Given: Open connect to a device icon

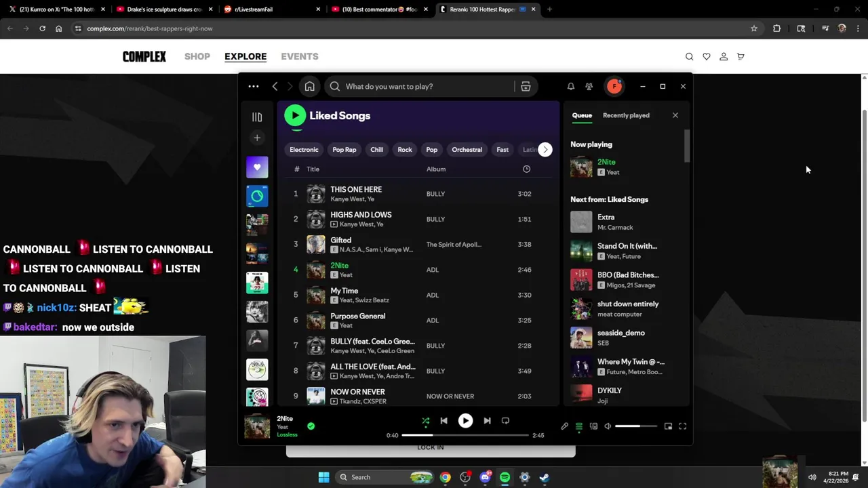Looking at the screenshot, I should (x=593, y=426).
